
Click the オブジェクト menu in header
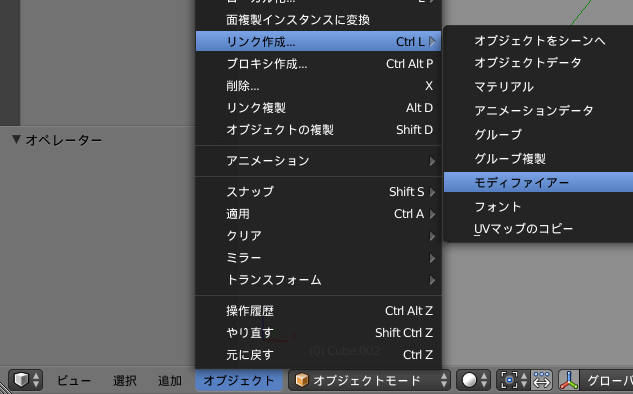(239, 380)
